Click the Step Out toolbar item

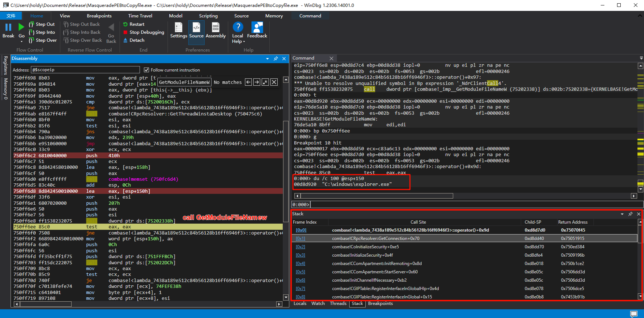coord(41,24)
